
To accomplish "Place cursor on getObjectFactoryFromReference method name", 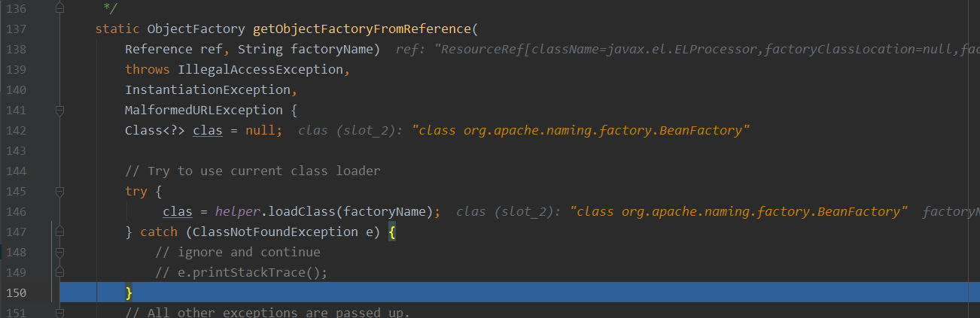I will pyautogui.click(x=362, y=29).
